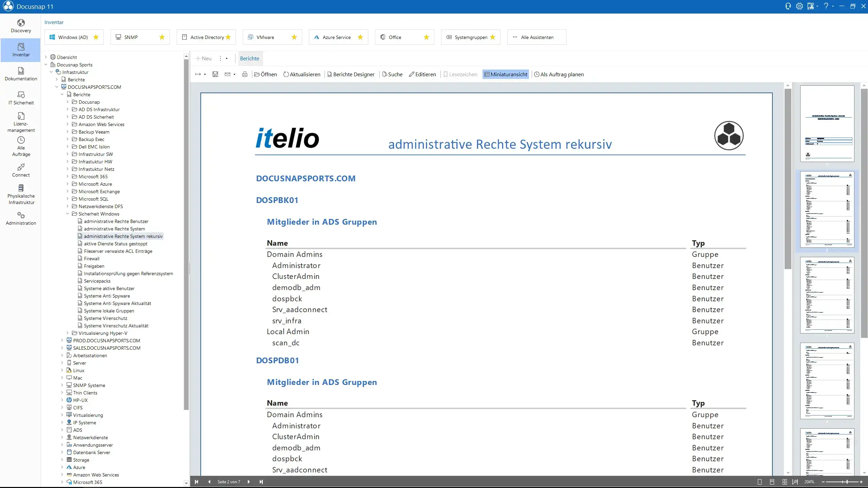Click the Editieren button
Viewport: 868px width, 488px height.
(x=422, y=74)
